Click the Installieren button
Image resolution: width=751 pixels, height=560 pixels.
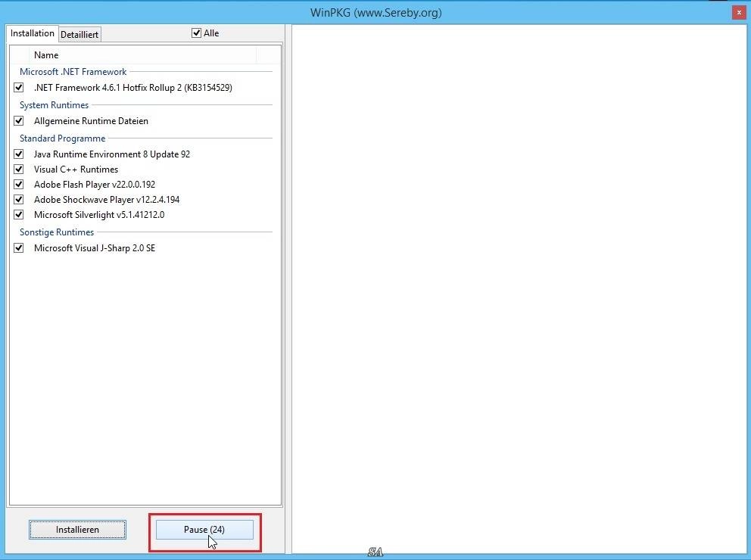click(x=77, y=530)
